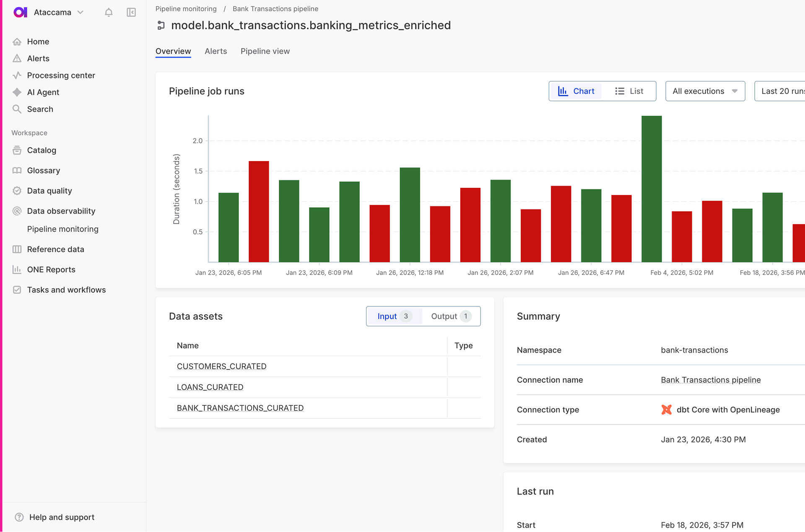The height and width of the screenshot is (532, 805).
Task: Expand the Ataccama workspace chevron
Action: coord(80,12)
